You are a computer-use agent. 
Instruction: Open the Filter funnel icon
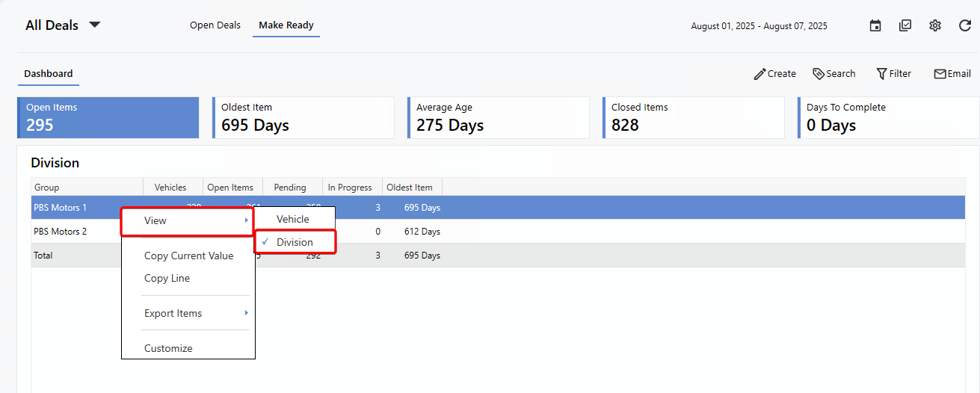coord(882,74)
